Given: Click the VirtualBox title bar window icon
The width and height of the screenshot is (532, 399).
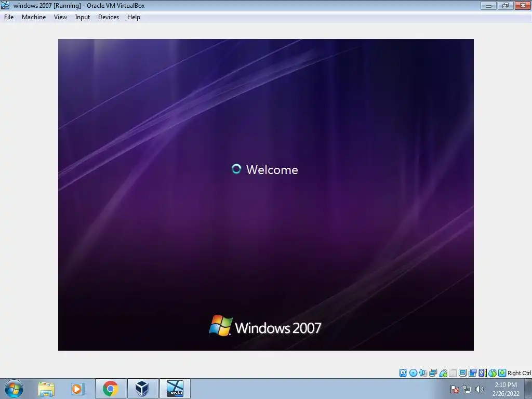Looking at the screenshot, I should [5, 5].
